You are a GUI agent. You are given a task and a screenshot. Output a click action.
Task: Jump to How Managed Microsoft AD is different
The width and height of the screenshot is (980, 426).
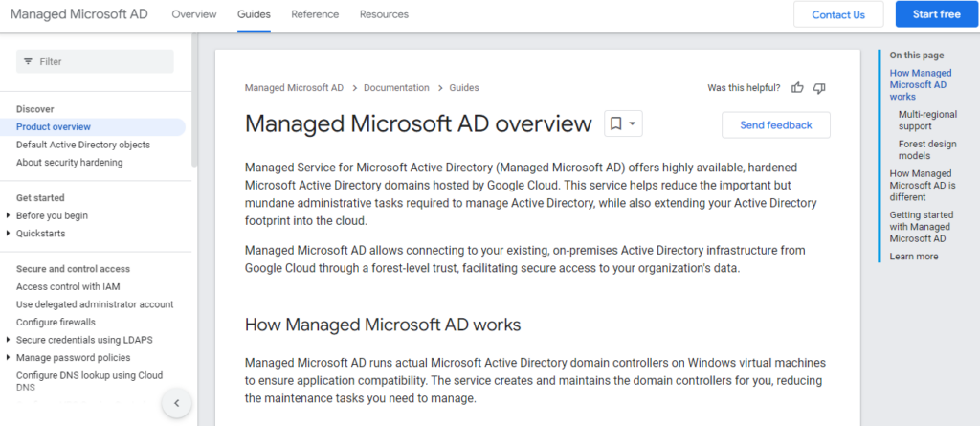pos(923,185)
